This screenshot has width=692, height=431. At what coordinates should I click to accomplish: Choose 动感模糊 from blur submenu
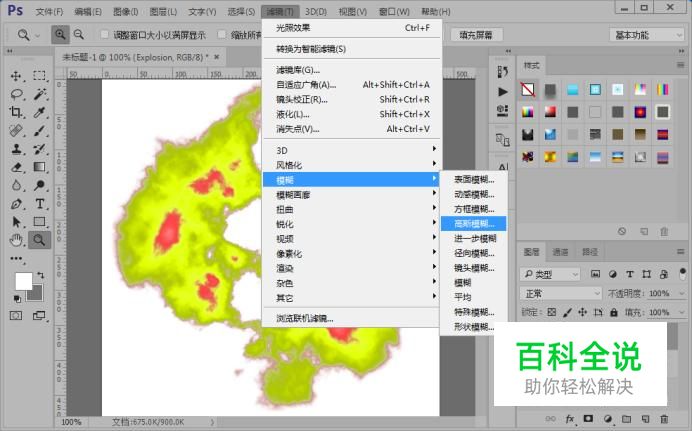point(474,194)
